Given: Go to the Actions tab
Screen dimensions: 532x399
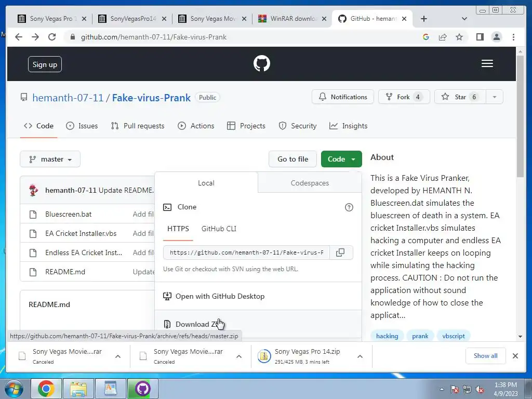Looking at the screenshot, I should tap(196, 126).
